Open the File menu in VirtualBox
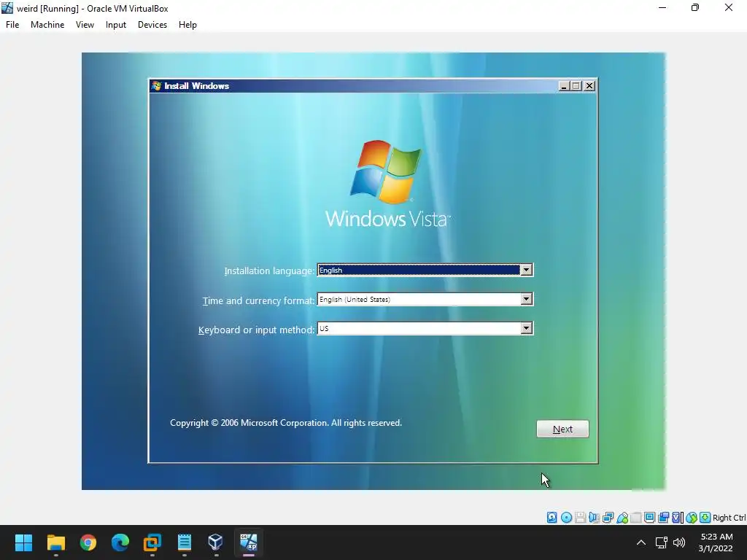The height and width of the screenshot is (560, 747). [x=12, y=25]
